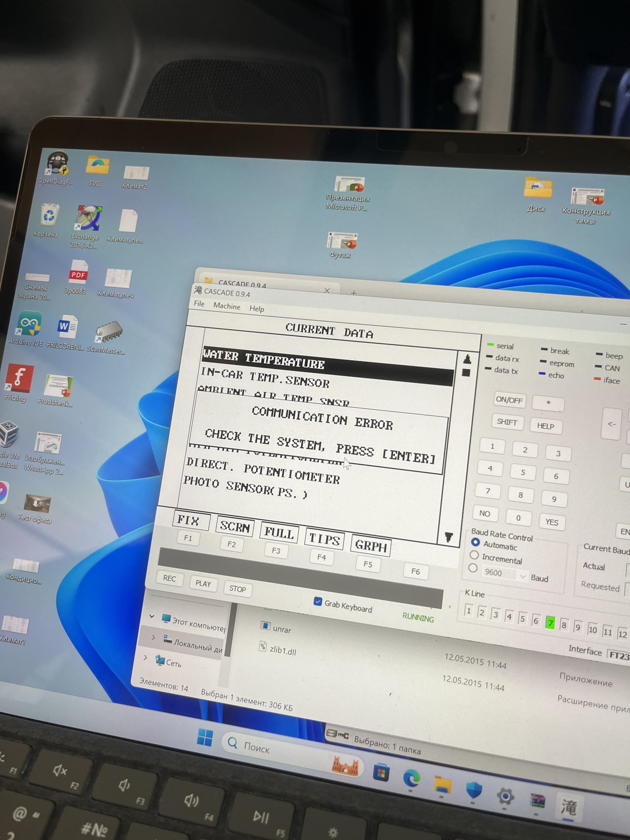Open the Windows Start menu
The height and width of the screenshot is (840, 630).
tap(205, 737)
